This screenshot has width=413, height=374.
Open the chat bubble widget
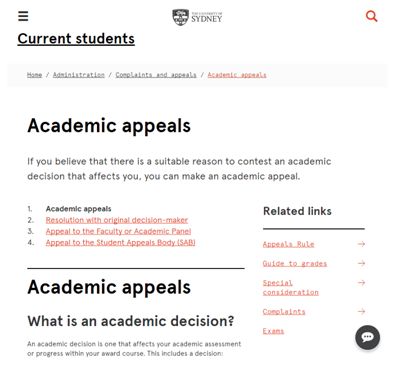click(367, 337)
